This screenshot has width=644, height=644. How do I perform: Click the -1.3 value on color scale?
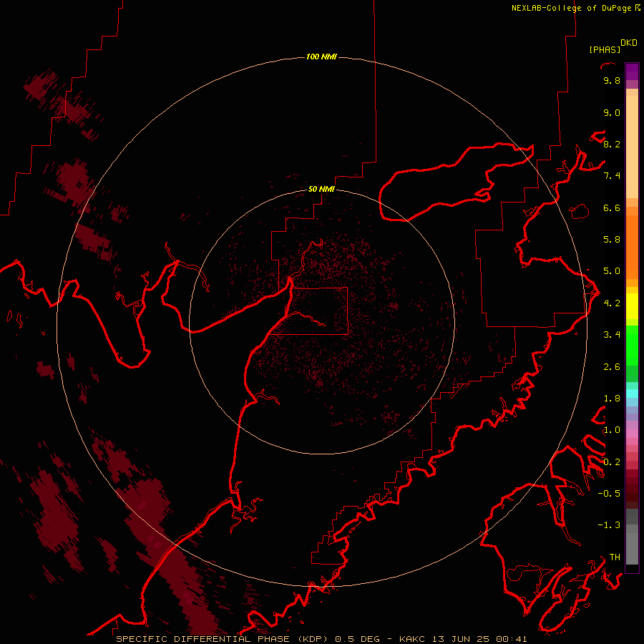pos(609,525)
